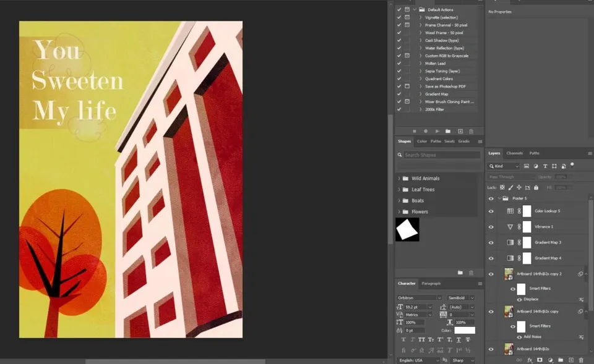Filter layers by pixel layer icon
This screenshot has height=364, width=594.
tap(527, 166)
